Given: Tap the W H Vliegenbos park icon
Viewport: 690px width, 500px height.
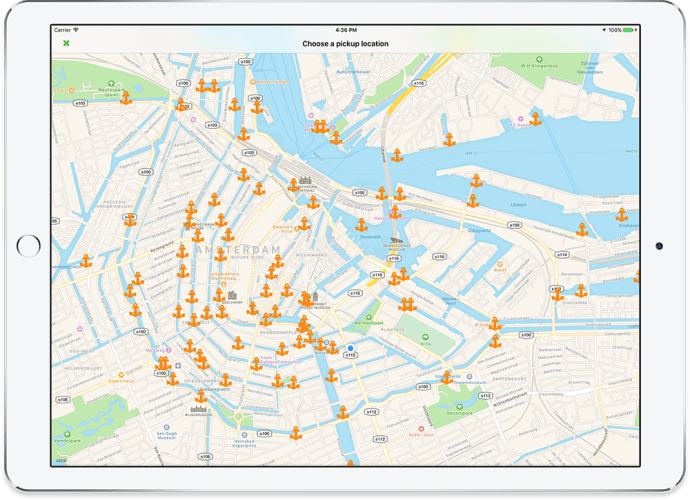Looking at the screenshot, I should (x=539, y=59).
